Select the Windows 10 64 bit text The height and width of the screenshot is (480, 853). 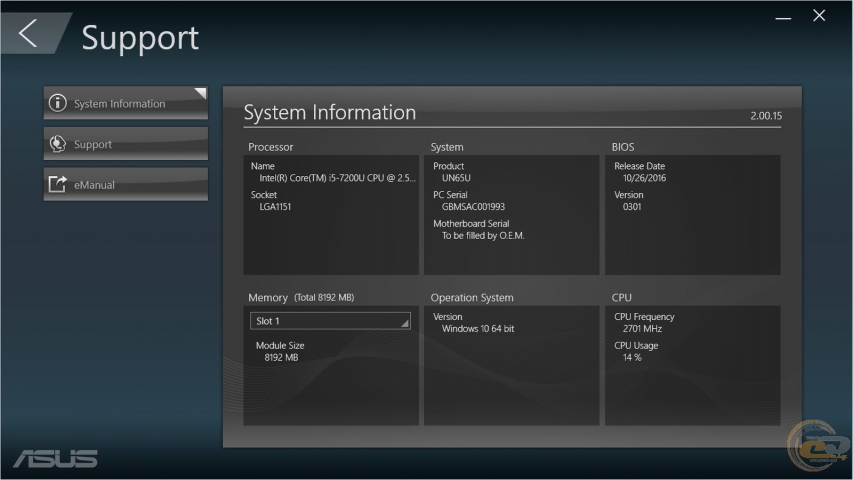(478, 329)
